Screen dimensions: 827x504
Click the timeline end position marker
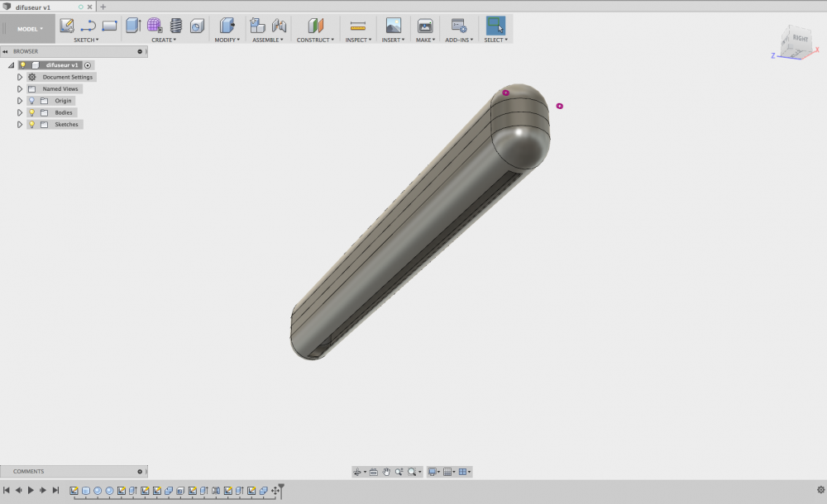tap(281, 490)
